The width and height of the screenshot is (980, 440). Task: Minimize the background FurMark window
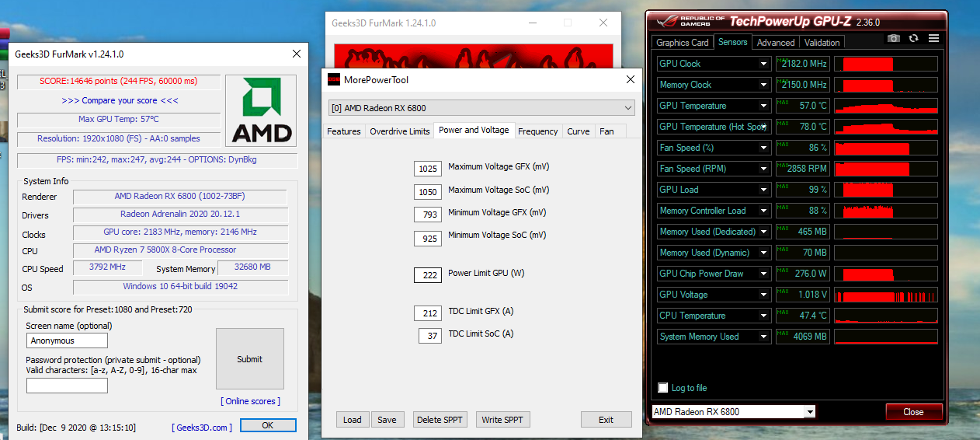[x=532, y=23]
